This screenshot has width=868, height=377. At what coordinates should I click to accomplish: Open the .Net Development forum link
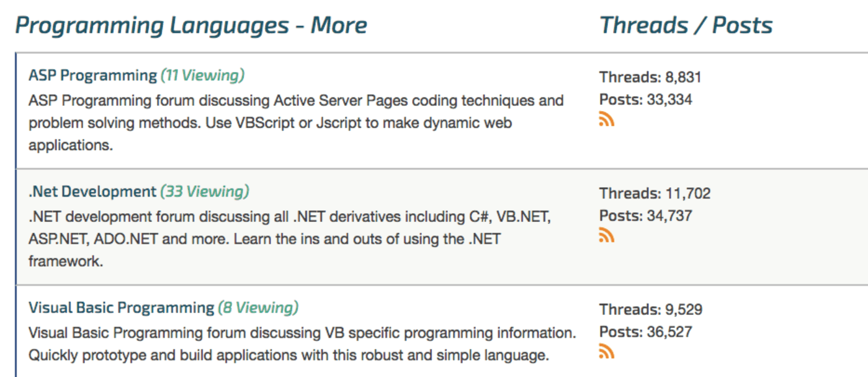92,192
